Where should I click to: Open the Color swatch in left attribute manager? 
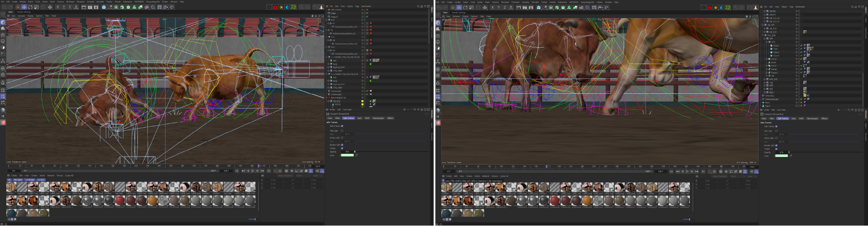click(347, 155)
